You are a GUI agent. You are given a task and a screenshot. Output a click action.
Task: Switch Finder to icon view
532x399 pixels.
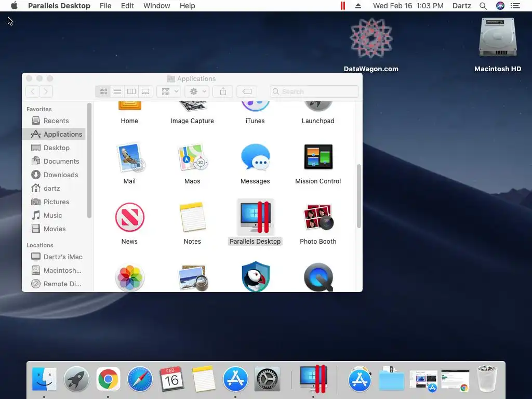[103, 91]
